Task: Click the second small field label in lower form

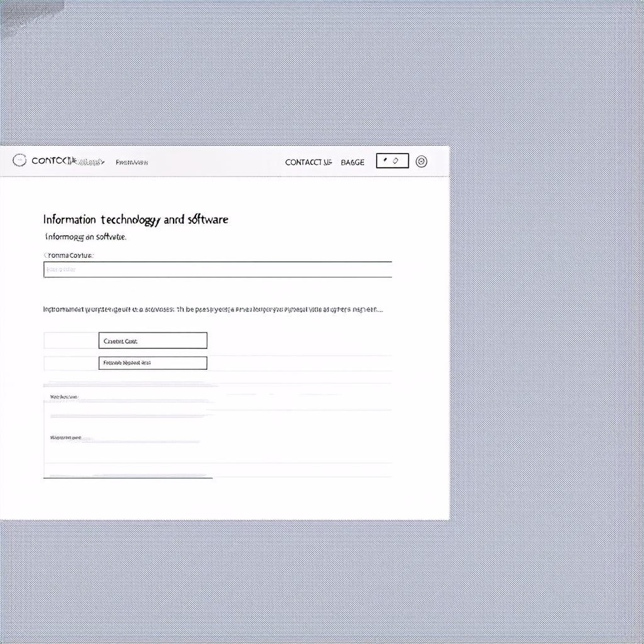Action: pos(65,437)
